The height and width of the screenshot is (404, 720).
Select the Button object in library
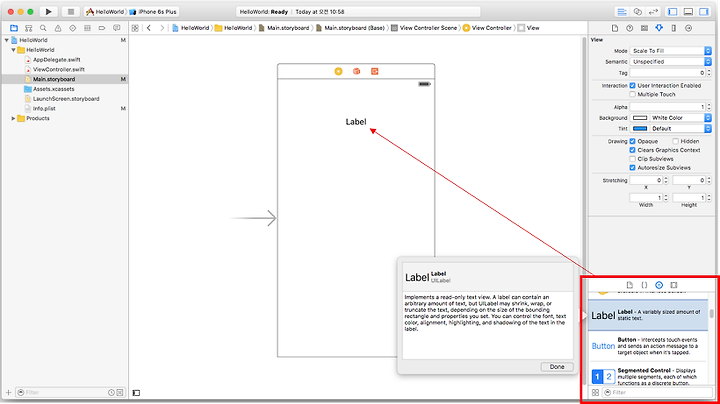tap(648, 346)
